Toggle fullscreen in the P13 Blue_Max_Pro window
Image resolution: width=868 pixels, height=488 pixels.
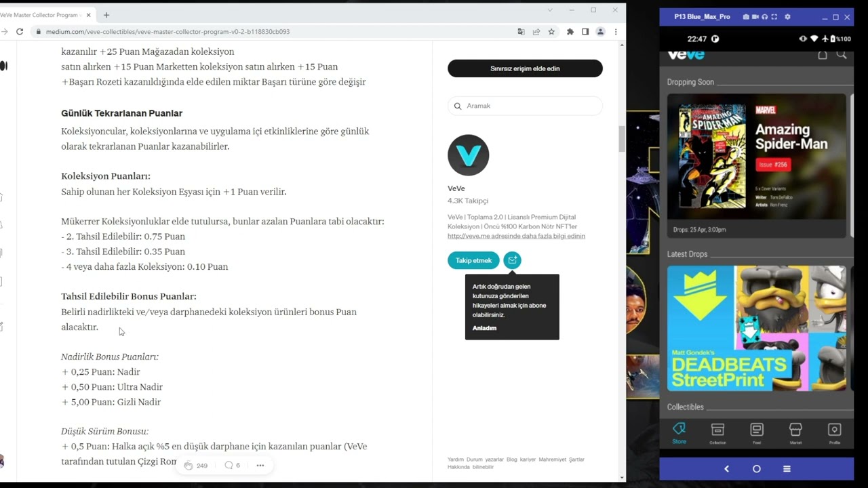(x=774, y=17)
